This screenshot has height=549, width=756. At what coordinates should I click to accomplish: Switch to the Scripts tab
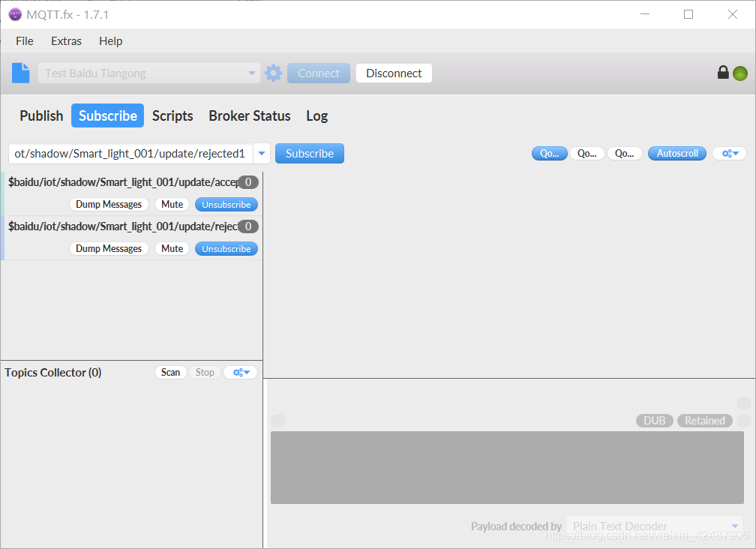172,115
